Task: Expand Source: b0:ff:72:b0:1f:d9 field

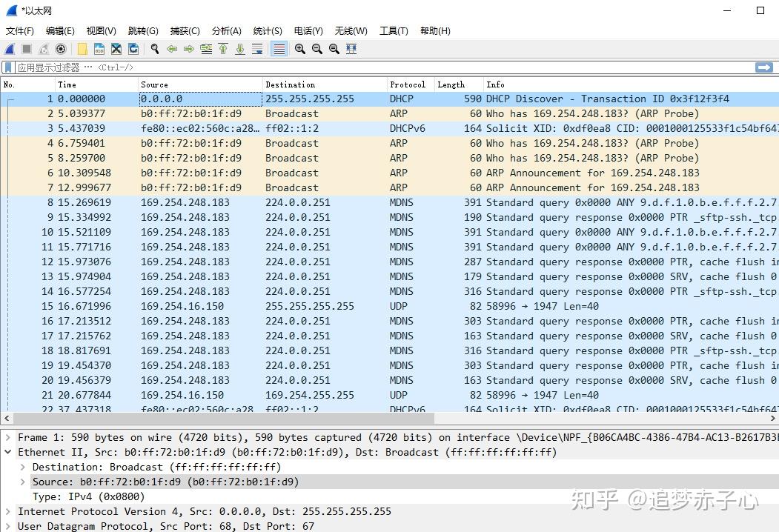Action: click(x=22, y=482)
